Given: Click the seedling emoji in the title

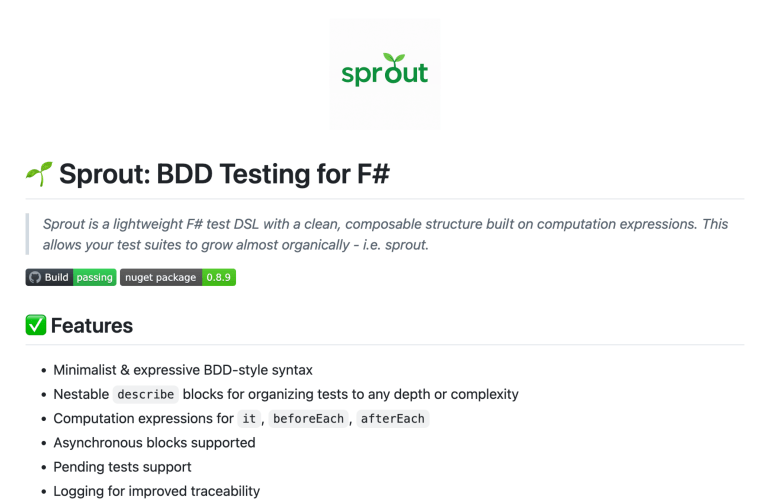Looking at the screenshot, I should click(x=39, y=175).
